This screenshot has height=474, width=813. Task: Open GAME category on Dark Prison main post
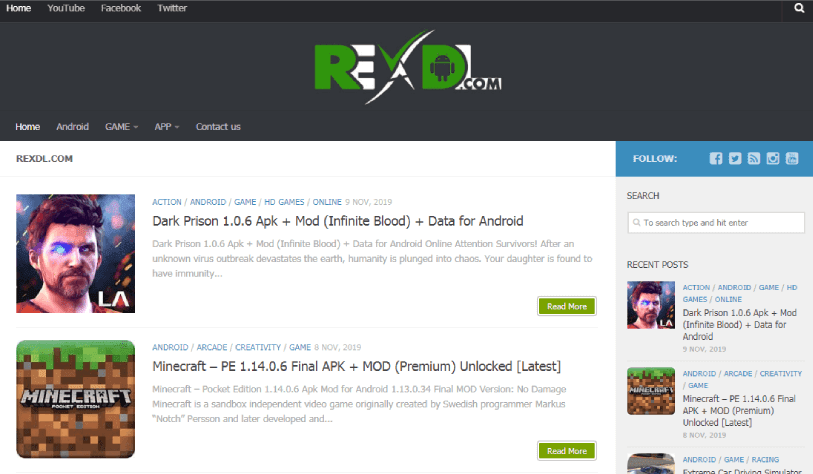click(x=245, y=202)
